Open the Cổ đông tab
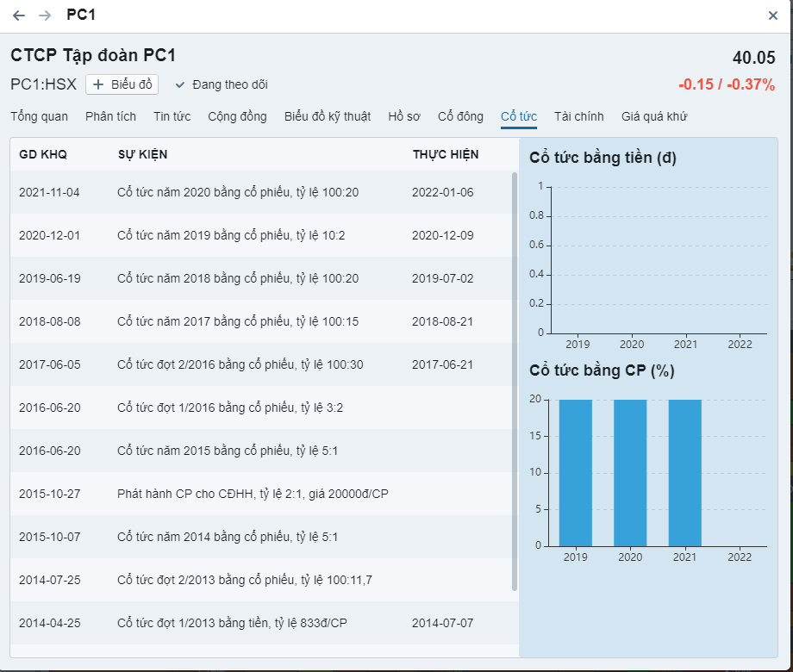The width and height of the screenshot is (793, 672). tap(460, 116)
